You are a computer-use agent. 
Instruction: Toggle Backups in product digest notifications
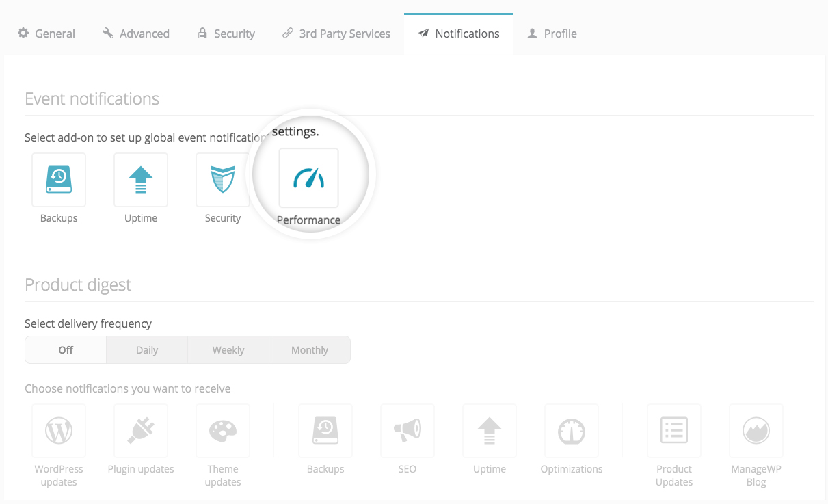tap(325, 431)
